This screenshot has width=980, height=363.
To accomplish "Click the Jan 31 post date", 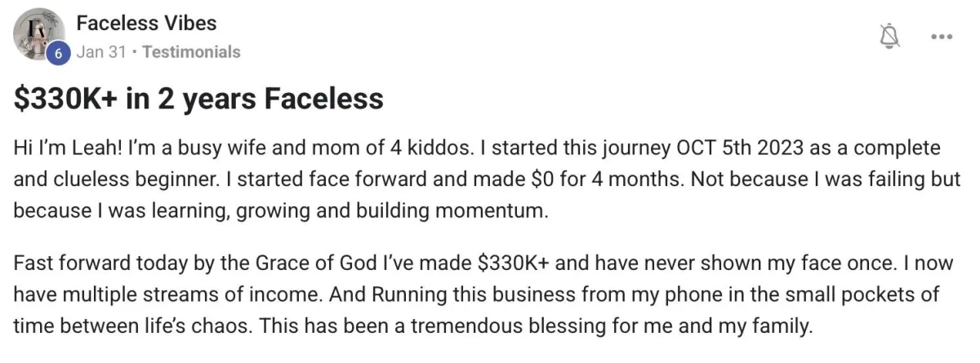I will [101, 52].
